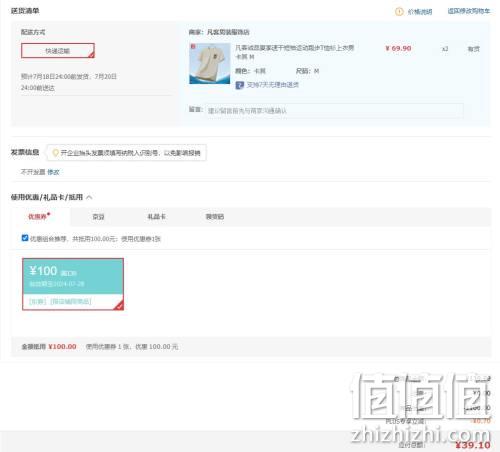500x452 pixels.
Task: Click the price explanation info icon
Action: click(399, 12)
